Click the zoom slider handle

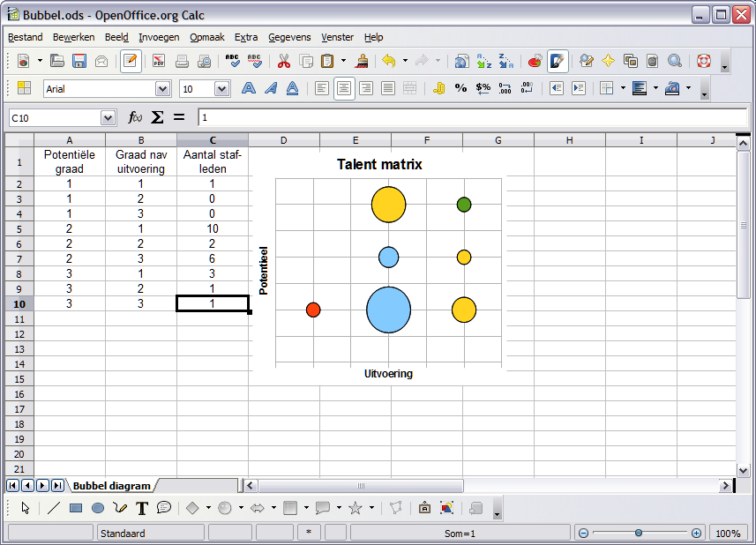coord(639,533)
